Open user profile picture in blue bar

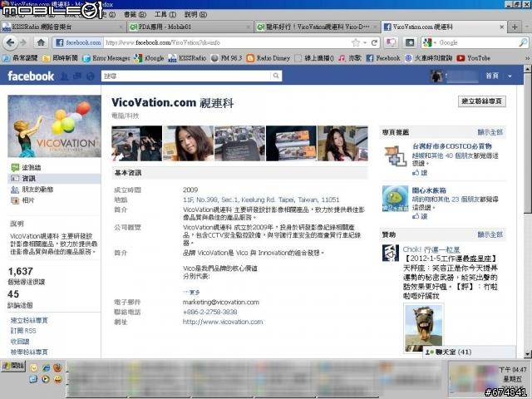[436, 76]
